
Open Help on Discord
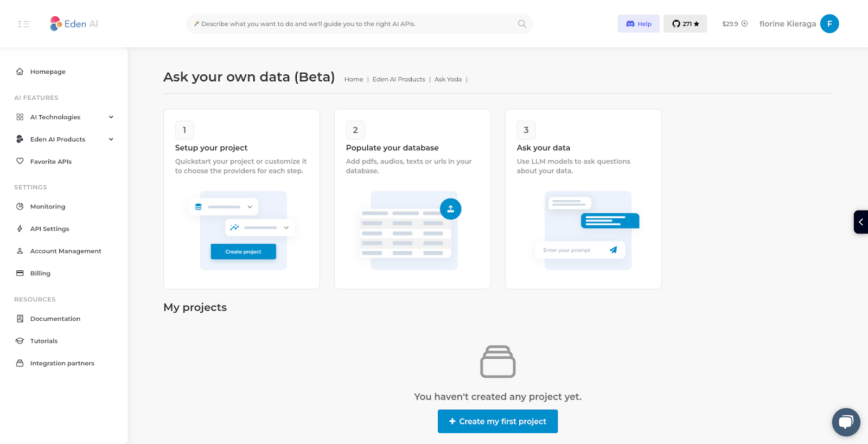(638, 23)
